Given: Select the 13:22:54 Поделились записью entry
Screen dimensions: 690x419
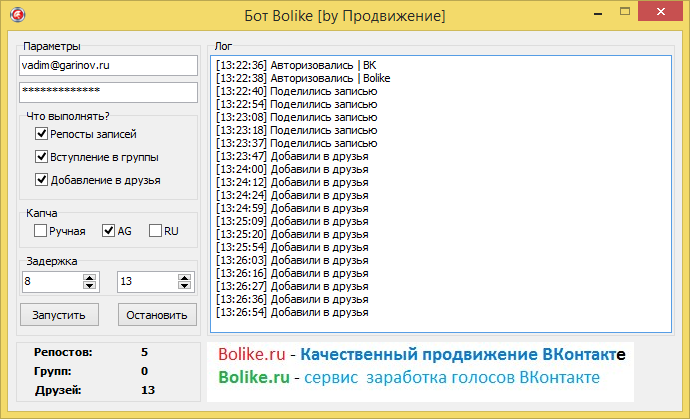Looking at the screenshot, I should [297, 104].
